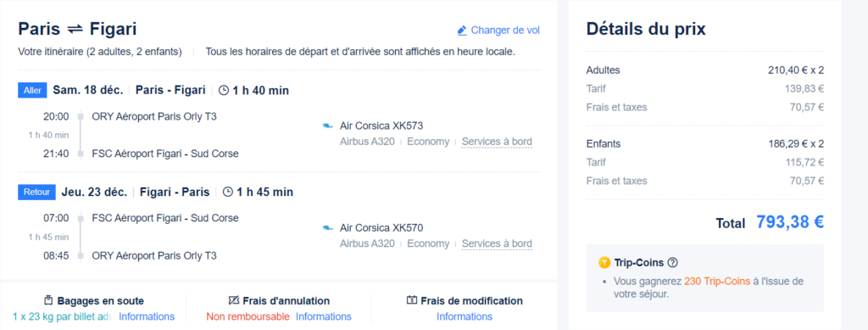Click the clock icon beside 1 h 40 min
This screenshot has width=868, height=330.
(224, 90)
